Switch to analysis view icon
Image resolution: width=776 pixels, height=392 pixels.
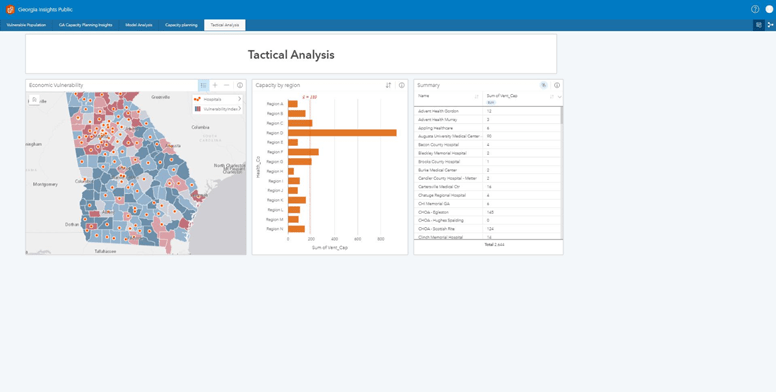(770, 25)
